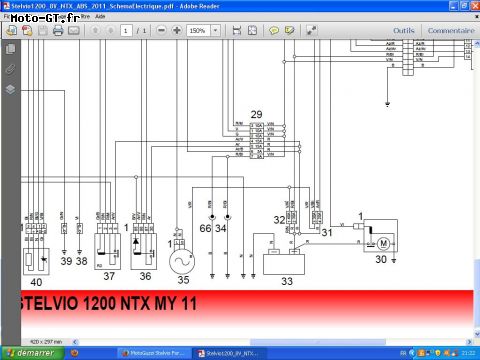Zoom out with minus button
Viewport: 480px width, 360px height.
161,31
